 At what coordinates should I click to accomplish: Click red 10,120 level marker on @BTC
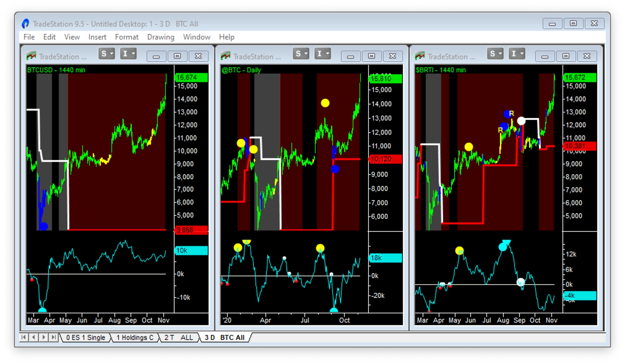pyautogui.click(x=386, y=159)
